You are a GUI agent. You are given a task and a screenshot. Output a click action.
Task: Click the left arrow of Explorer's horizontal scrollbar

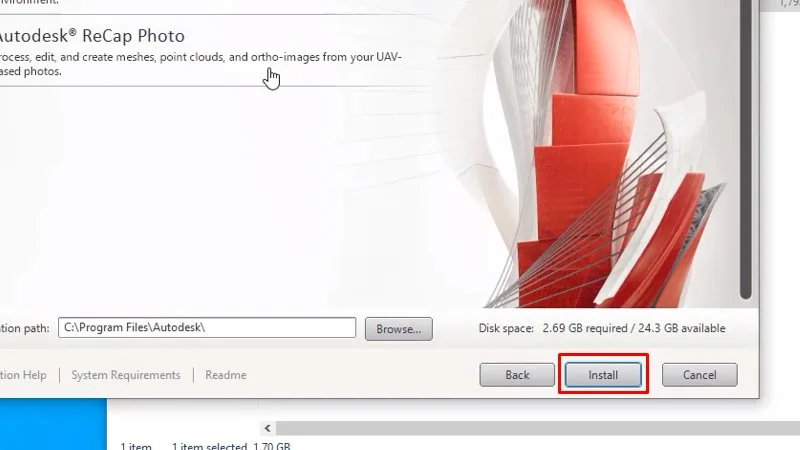pyautogui.click(x=267, y=428)
